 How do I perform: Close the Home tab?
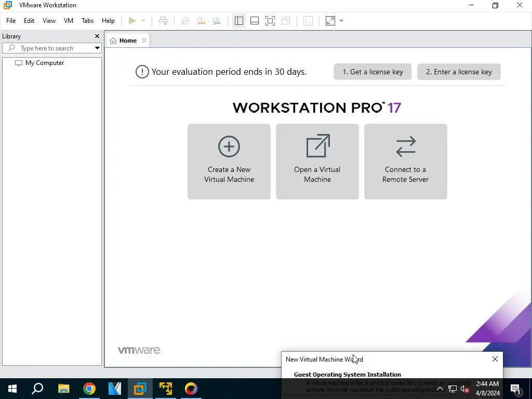point(144,41)
